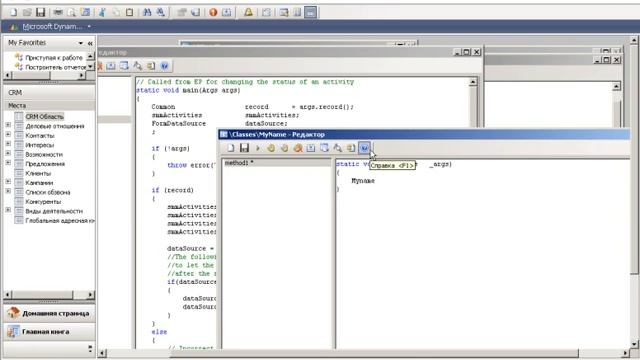Screen dimensions: 640x360
Task: Click the New document icon in main toolbar
Action: tap(13, 12)
